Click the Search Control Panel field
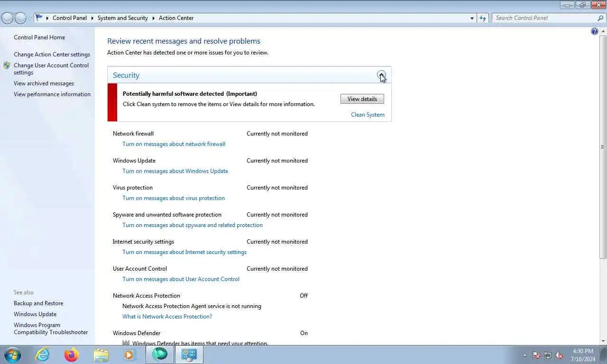The width and height of the screenshot is (607, 364). (544, 18)
